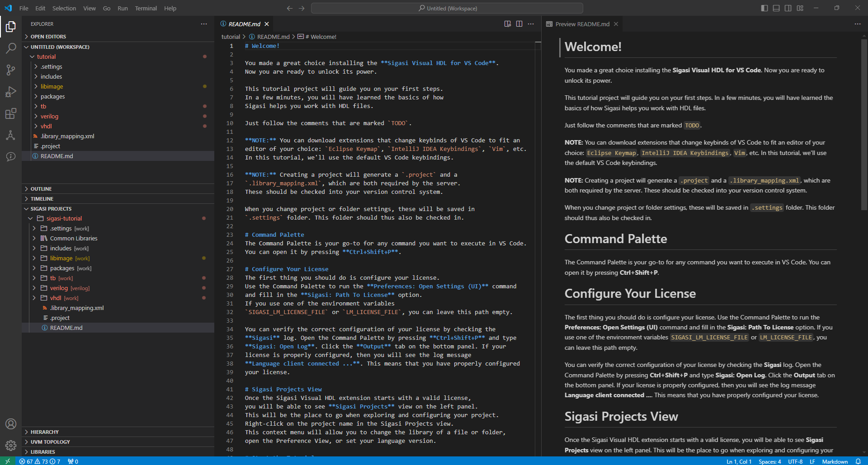This screenshot has width=868, height=465.
Task: Open the Explorer view in activity bar
Action: [x=11, y=27]
